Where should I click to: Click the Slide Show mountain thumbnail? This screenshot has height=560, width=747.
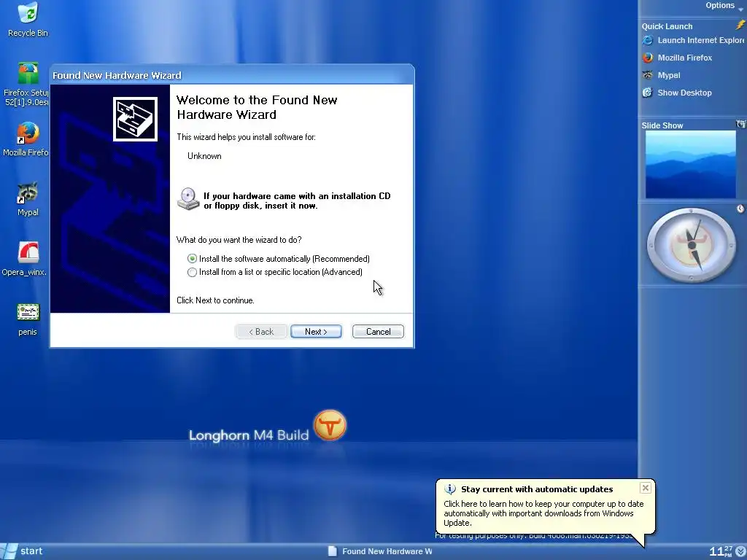[x=691, y=165]
